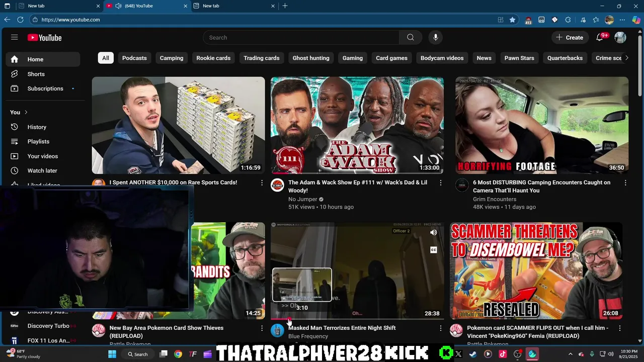Open options for the Rare Sports Cards video
This screenshot has width=644, height=362.
pos(262,183)
